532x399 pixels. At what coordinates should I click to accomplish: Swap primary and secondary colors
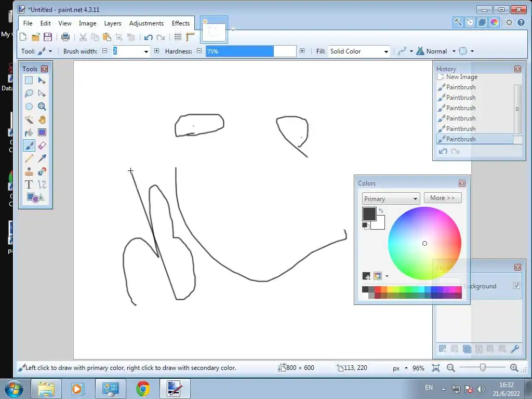click(381, 211)
